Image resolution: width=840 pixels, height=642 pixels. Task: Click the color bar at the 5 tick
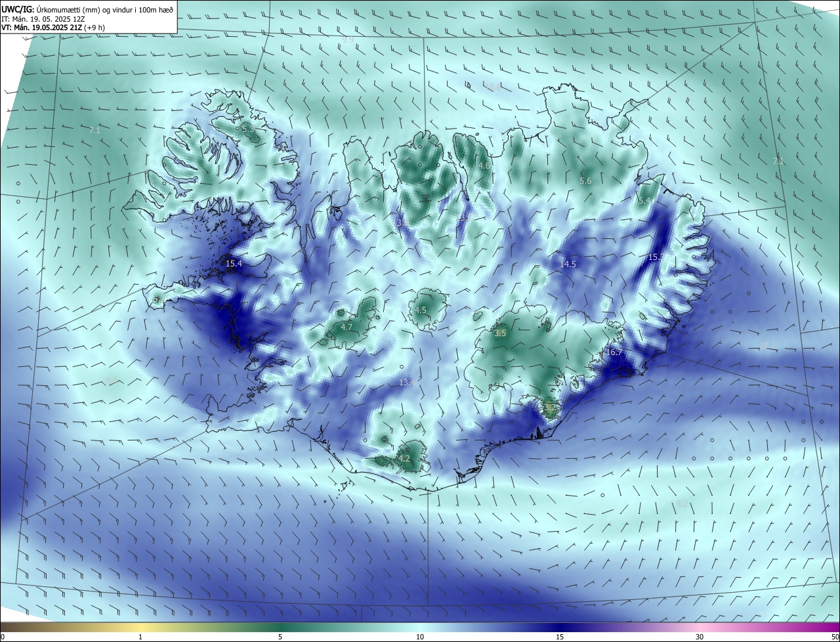click(280, 628)
